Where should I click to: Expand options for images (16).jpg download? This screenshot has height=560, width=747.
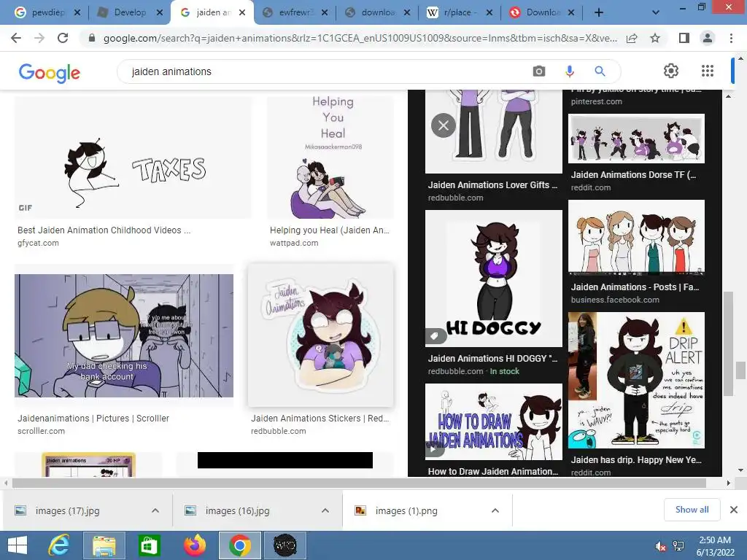(x=325, y=510)
